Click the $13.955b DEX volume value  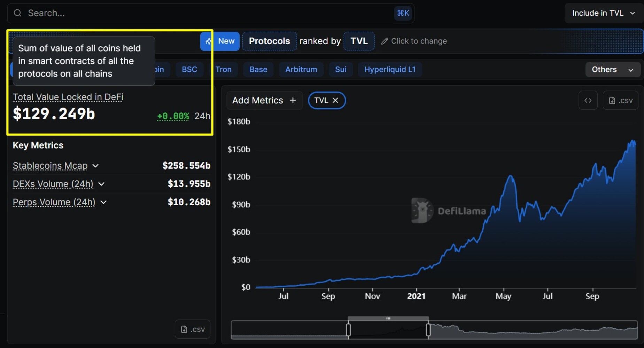(x=189, y=184)
